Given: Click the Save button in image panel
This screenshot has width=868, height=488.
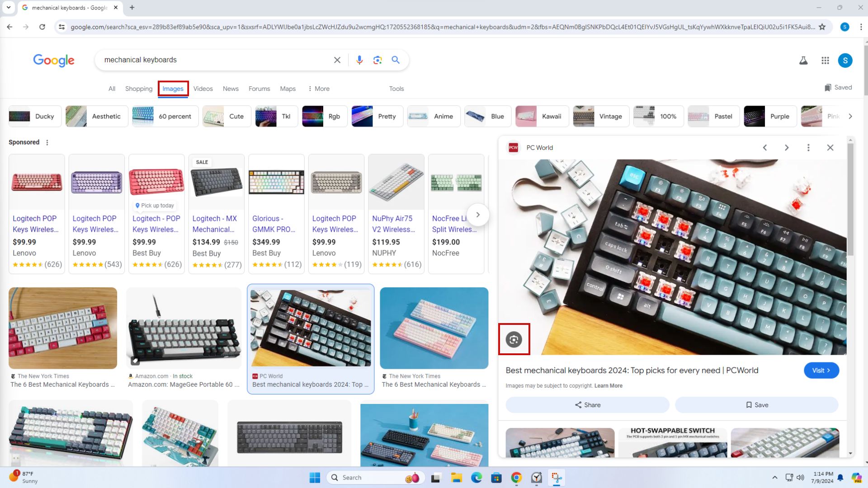Looking at the screenshot, I should point(757,404).
